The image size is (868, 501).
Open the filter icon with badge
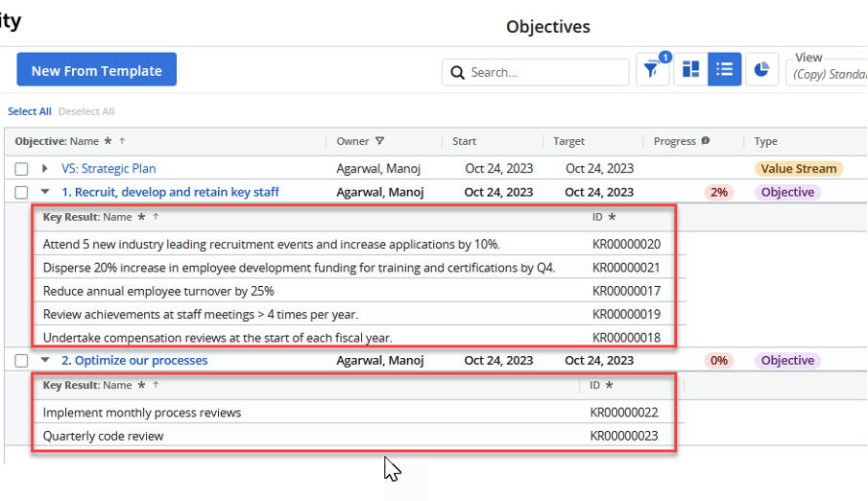(x=652, y=70)
